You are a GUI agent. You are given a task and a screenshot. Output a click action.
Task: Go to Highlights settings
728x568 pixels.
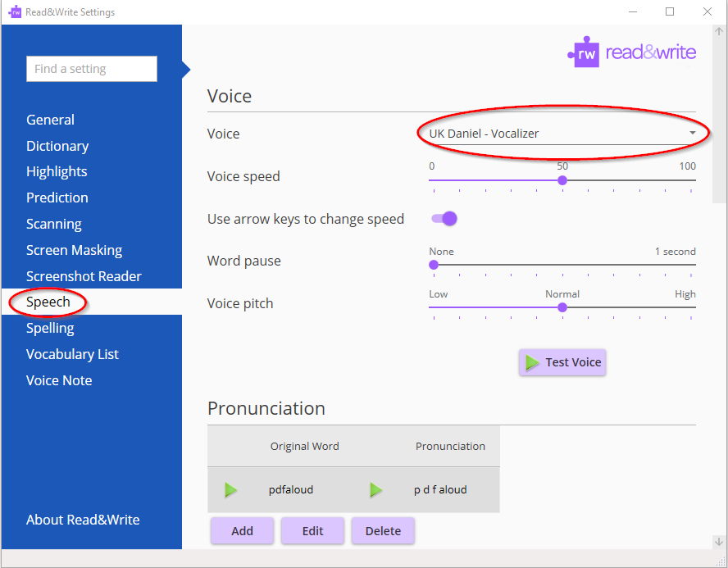coord(57,171)
